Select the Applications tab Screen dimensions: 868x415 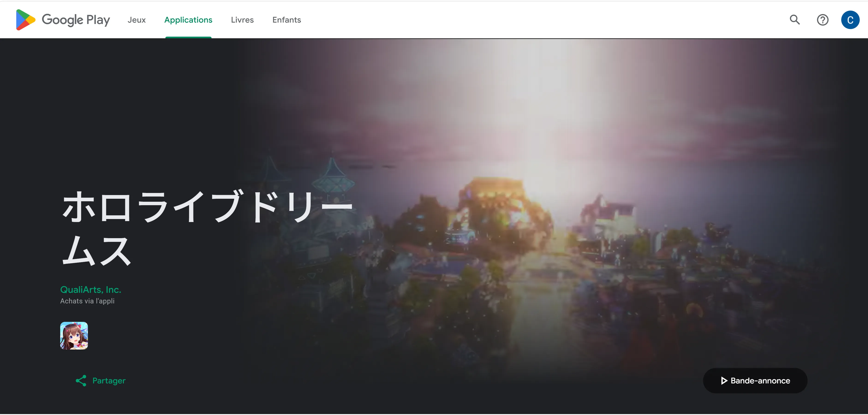pos(188,20)
